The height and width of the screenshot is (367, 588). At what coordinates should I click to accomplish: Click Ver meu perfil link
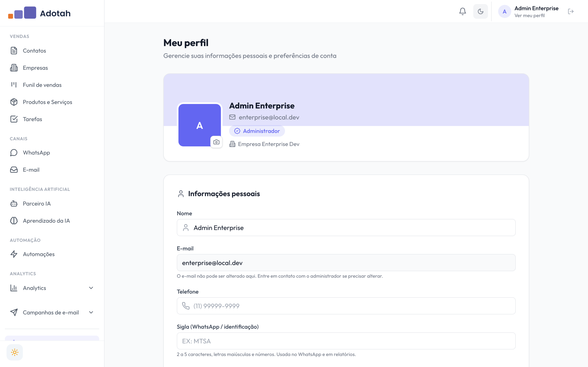point(529,16)
